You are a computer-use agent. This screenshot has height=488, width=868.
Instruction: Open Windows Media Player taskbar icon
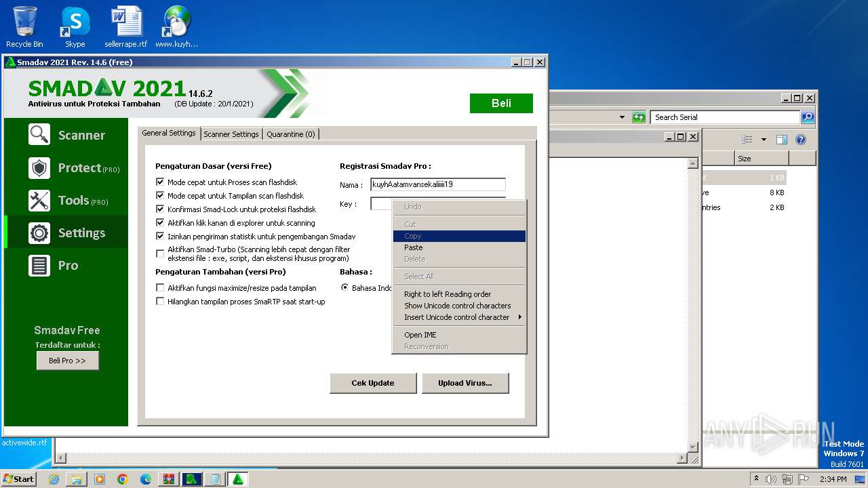[x=100, y=479]
